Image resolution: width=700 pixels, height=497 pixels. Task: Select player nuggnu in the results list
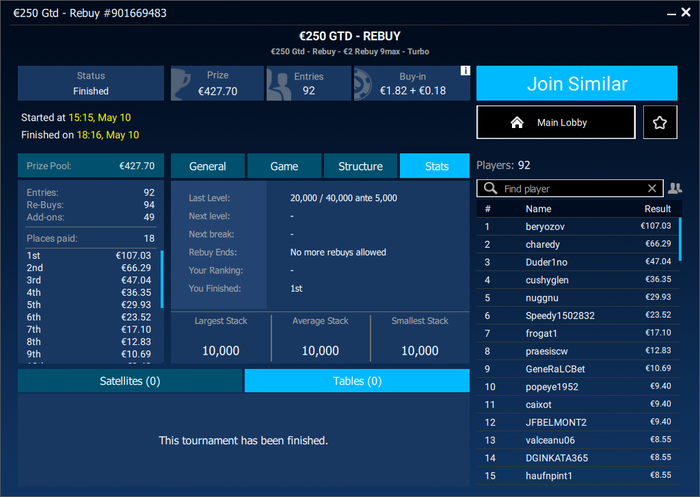point(578,298)
